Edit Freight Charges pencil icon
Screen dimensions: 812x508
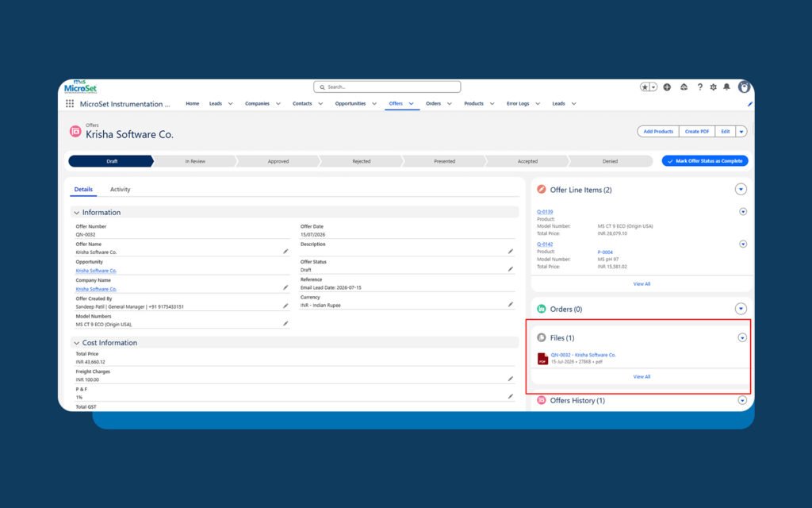click(x=510, y=379)
